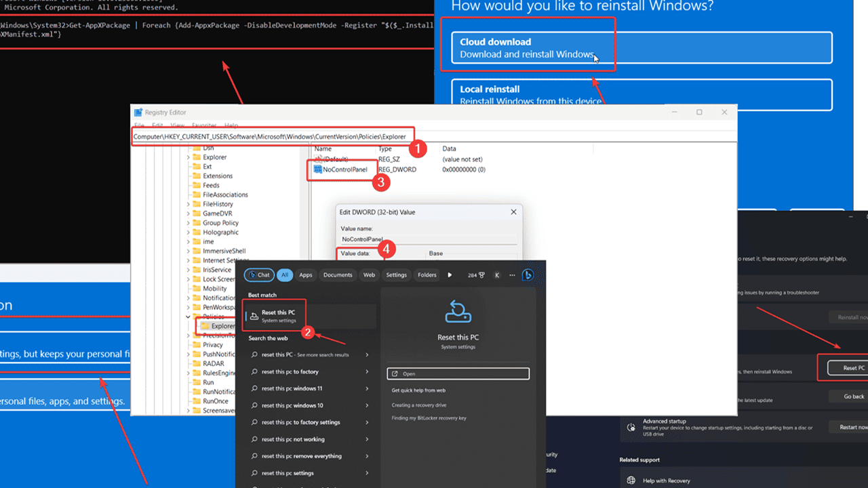Viewport: 868px width, 488px height.
Task: Click magnifier icon beside 'reset this pc not working'
Action: [x=254, y=439]
